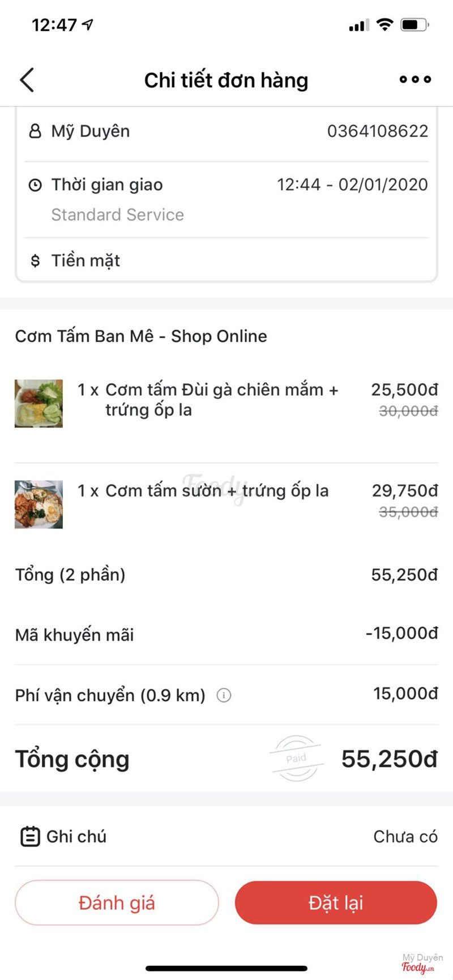Tap the battery icon in status bar
The height and width of the screenshot is (980, 453).
click(x=414, y=25)
